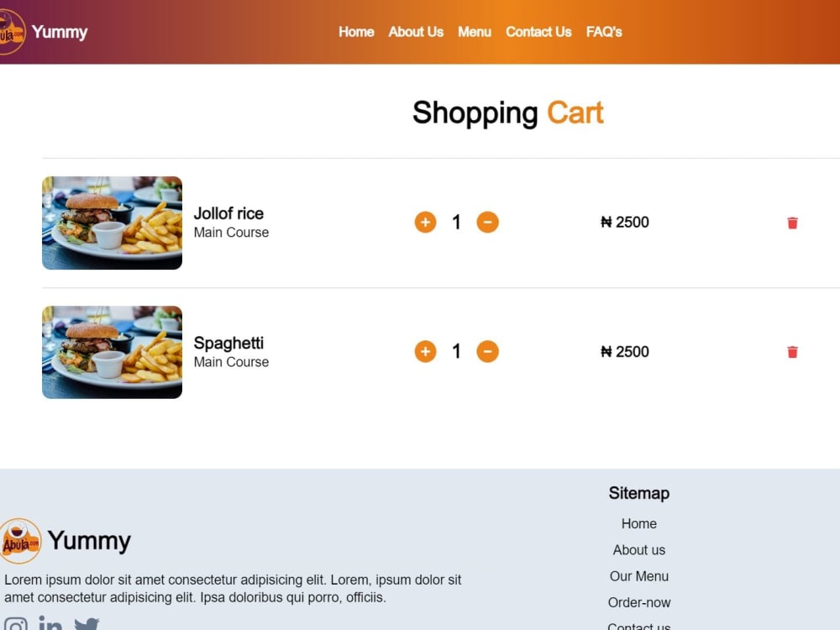Click the Abula logo in footer
Image resolution: width=840 pixels, height=630 pixels.
20,540
